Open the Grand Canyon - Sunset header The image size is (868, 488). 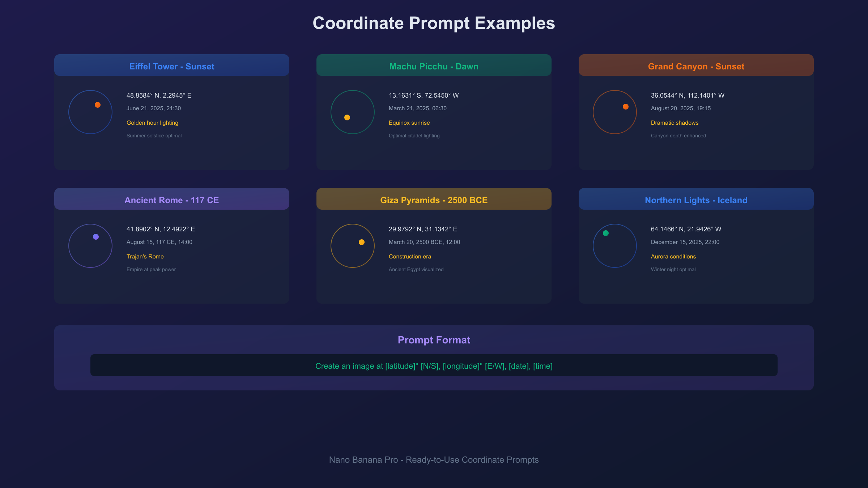pos(696,67)
